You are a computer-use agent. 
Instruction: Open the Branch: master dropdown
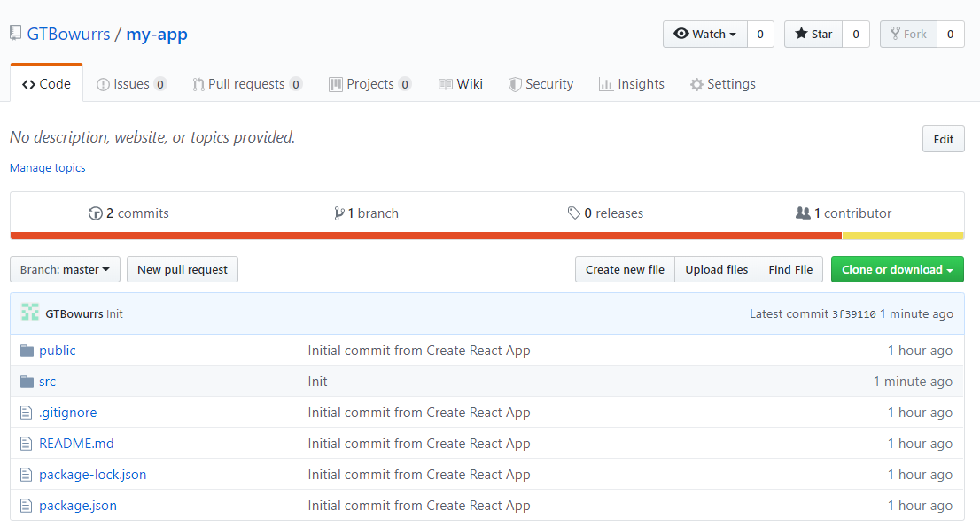pos(65,269)
